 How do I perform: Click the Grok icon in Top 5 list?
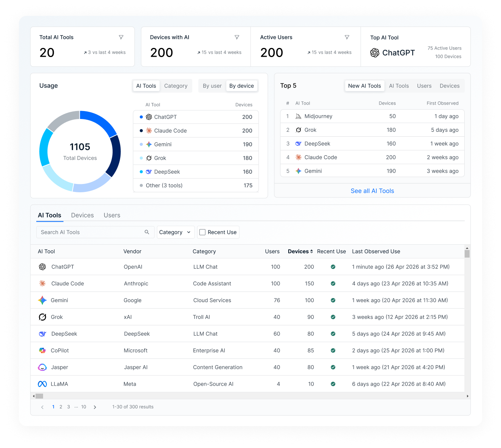298,130
